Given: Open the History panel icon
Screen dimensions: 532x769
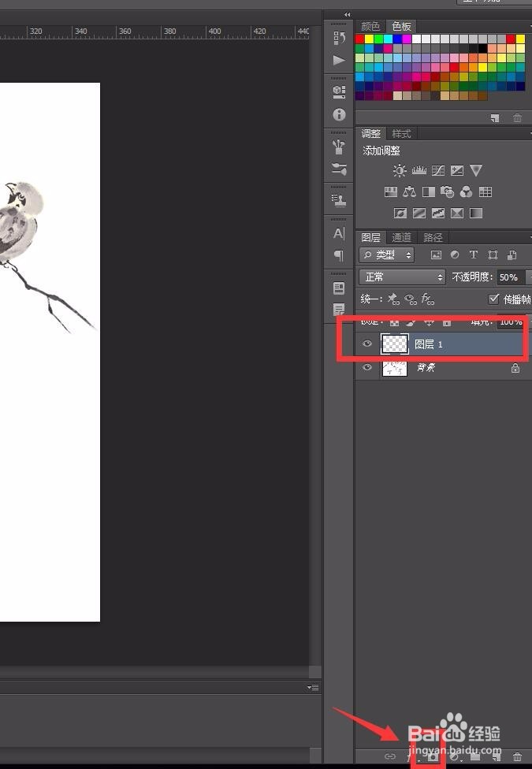Looking at the screenshot, I should pyautogui.click(x=339, y=38).
